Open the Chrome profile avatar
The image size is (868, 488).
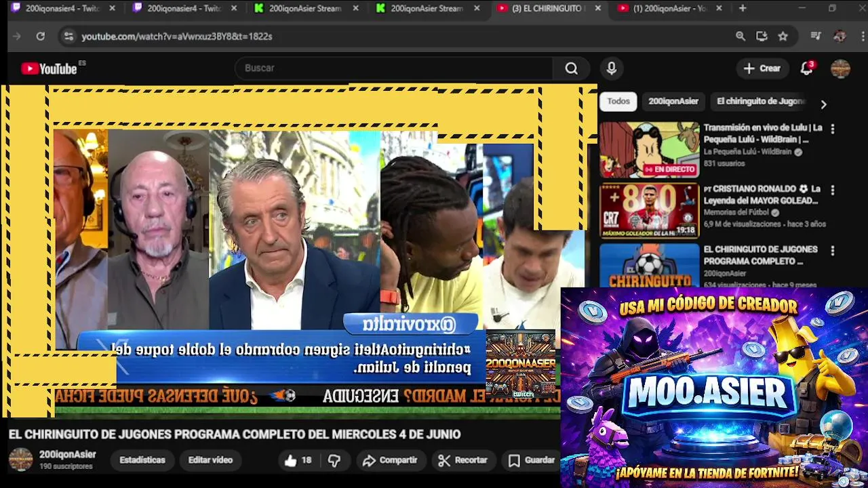[x=840, y=36]
